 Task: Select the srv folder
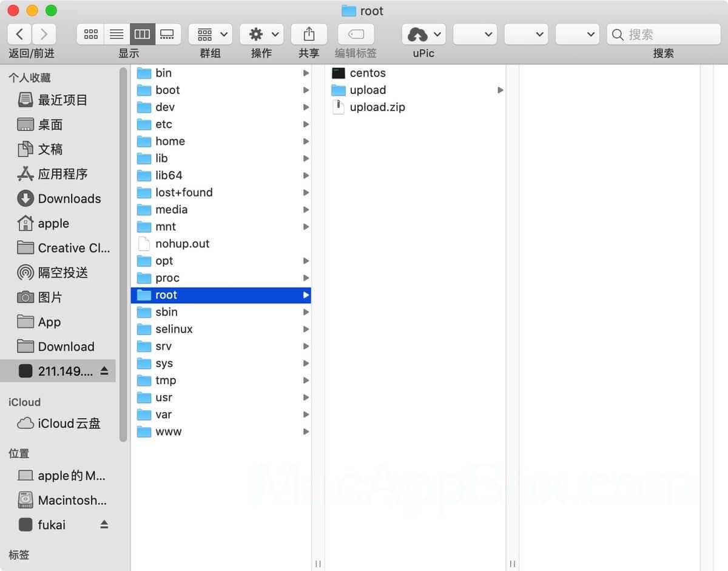coord(221,346)
